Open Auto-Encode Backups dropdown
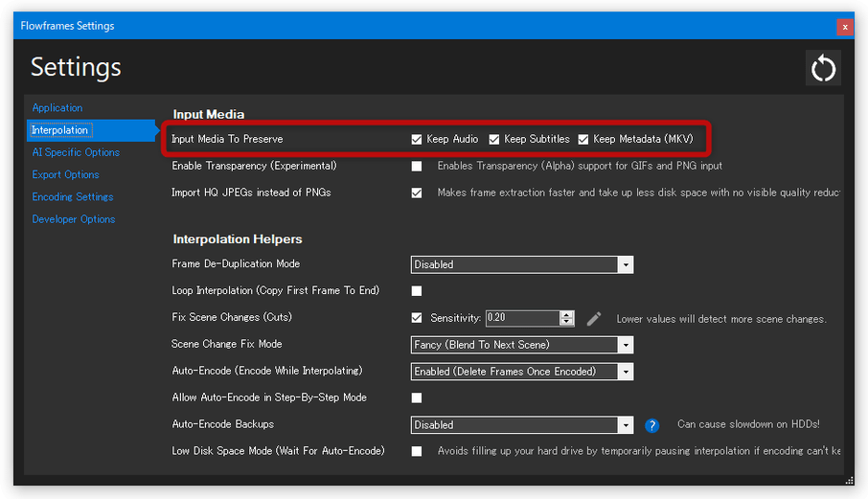Screen dimensions: 868x499 522,425
